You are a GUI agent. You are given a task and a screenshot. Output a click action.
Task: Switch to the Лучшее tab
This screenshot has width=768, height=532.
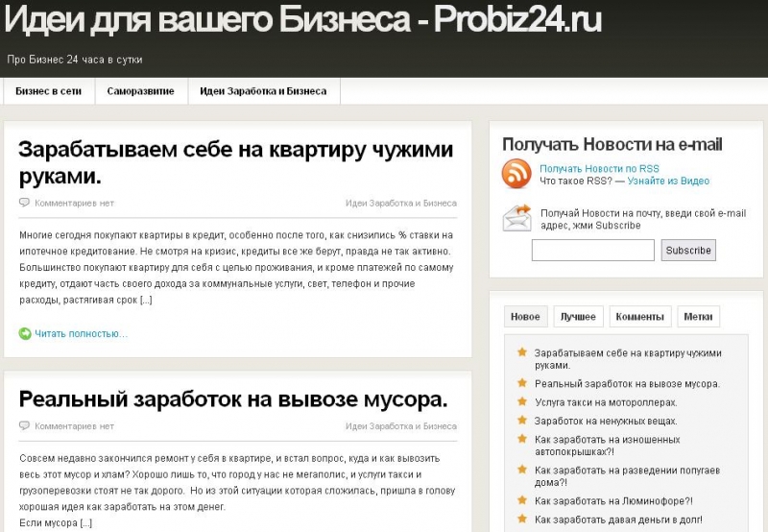(x=578, y=317)
